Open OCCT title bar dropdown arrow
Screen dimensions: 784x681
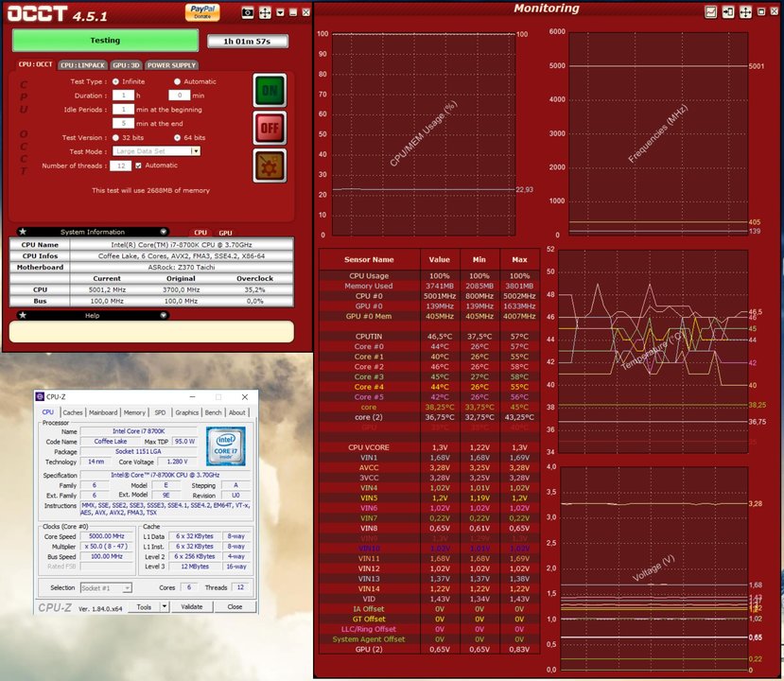click(281, 12)
